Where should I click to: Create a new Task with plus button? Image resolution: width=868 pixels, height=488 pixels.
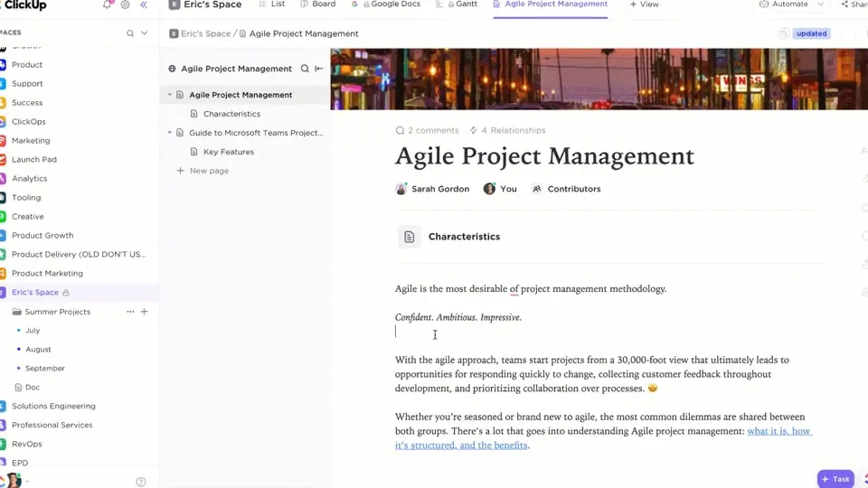point(835,479)
